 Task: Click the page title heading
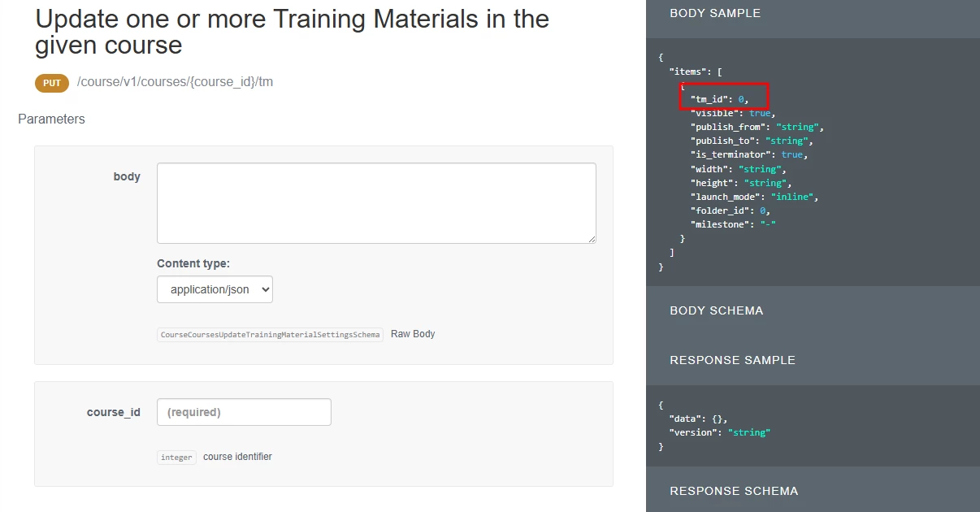coord(292,32)
